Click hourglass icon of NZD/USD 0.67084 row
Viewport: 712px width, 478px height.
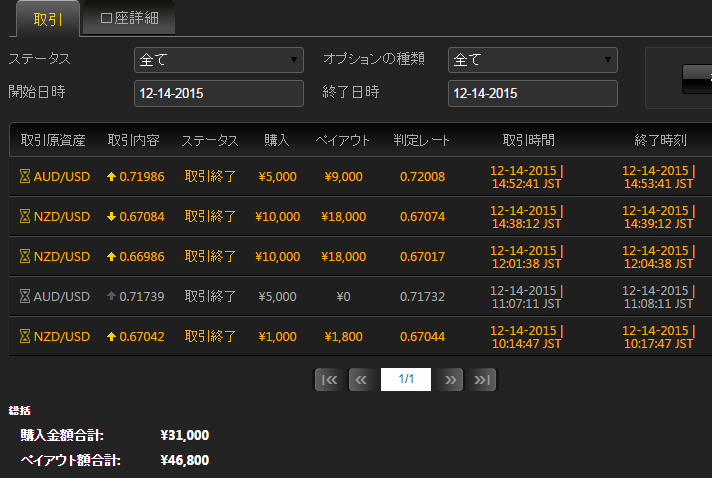point(25,216)
